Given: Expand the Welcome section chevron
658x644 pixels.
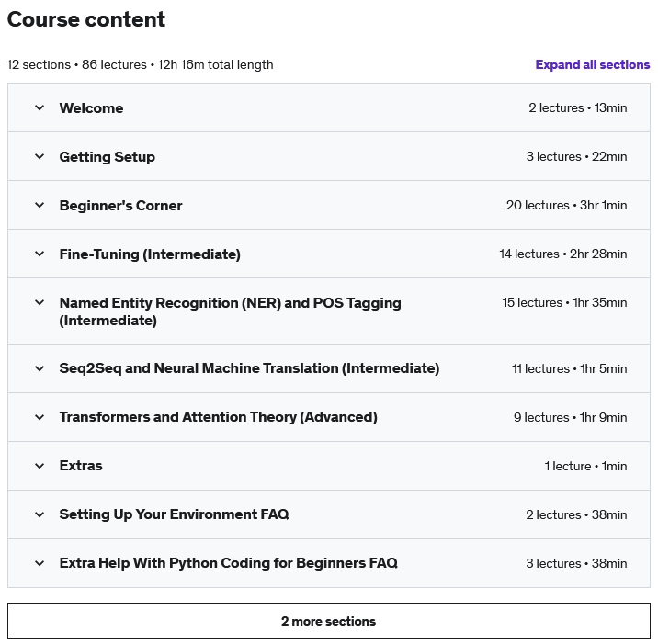Looking at the screenshot, I should coord(40,107).
